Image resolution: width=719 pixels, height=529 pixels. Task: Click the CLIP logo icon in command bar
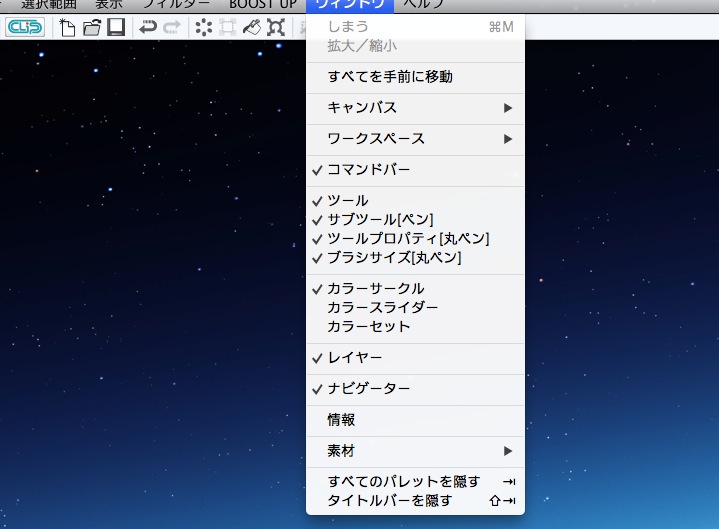click(25, 28)
